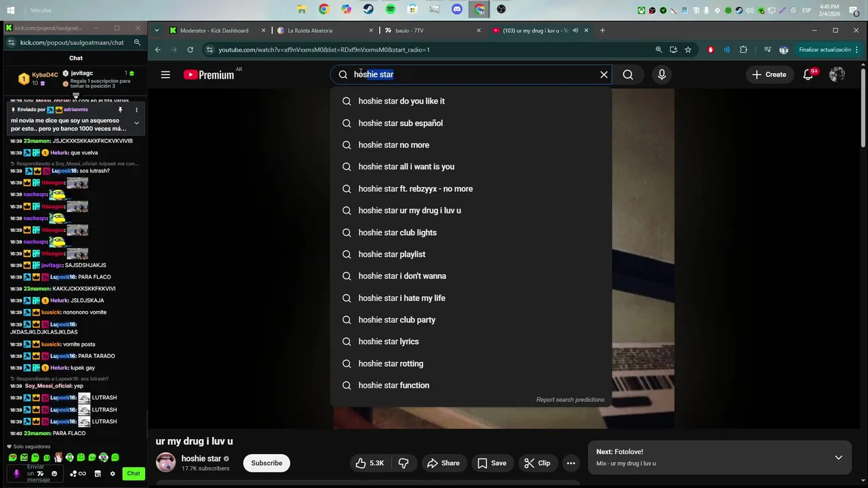Open Kick popout site settings icon

click(x=10, y=42)
